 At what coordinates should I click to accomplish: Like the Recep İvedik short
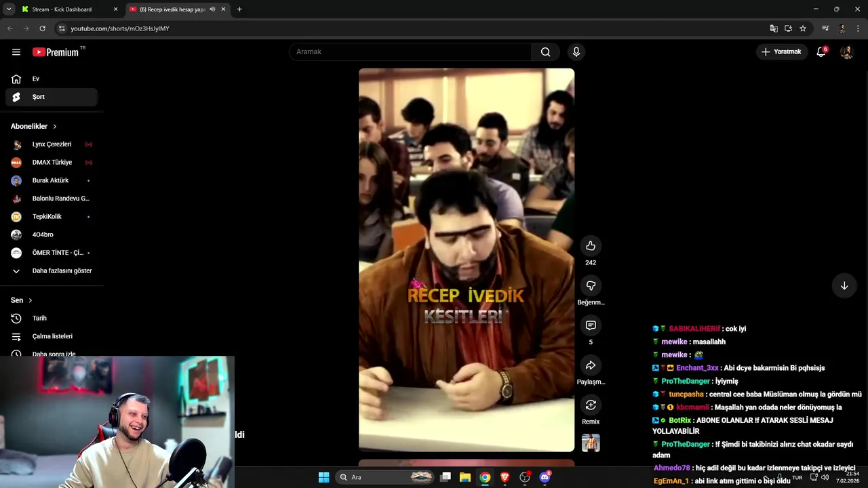coord(591,245)
